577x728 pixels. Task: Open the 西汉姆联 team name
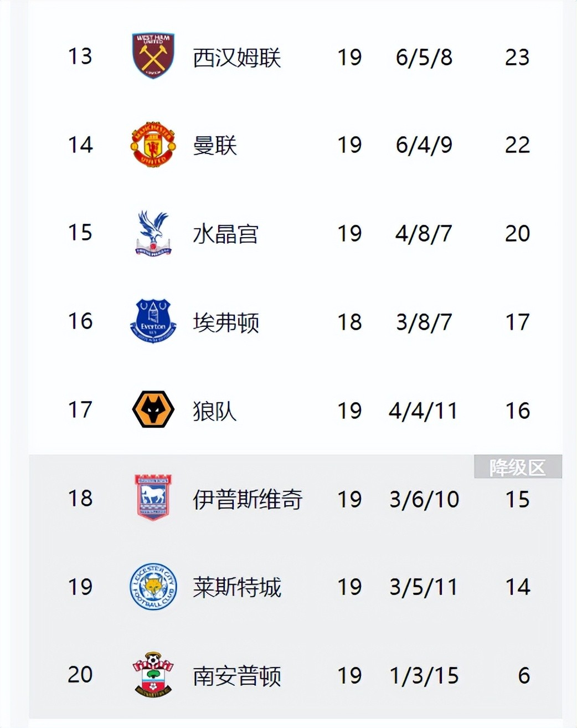point(237,57)
